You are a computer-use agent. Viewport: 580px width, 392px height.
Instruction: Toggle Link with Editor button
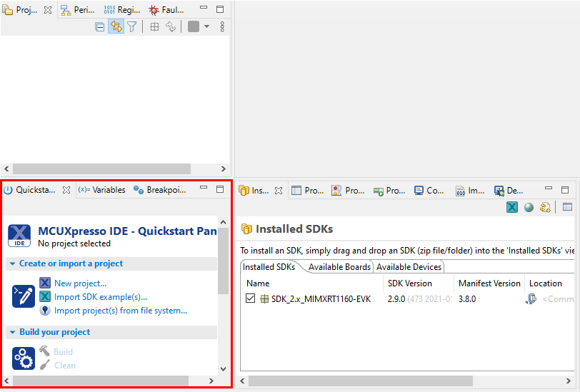(116, 26)
